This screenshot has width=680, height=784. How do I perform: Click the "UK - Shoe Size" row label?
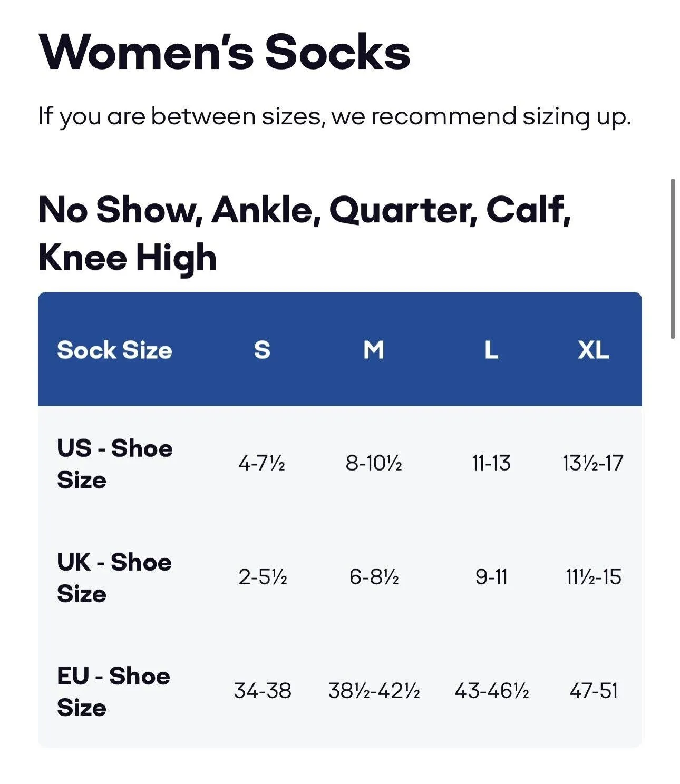[x=114, y=577]
